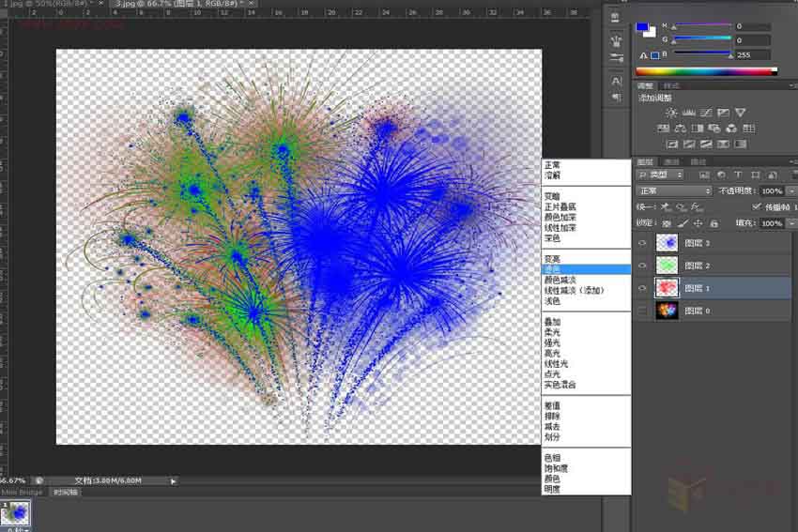
Task: Click the text layer filter icon
Action: click(738, 175)
